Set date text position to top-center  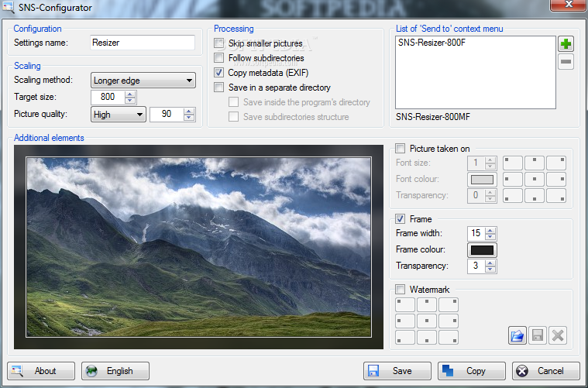[x=535, y=163]
